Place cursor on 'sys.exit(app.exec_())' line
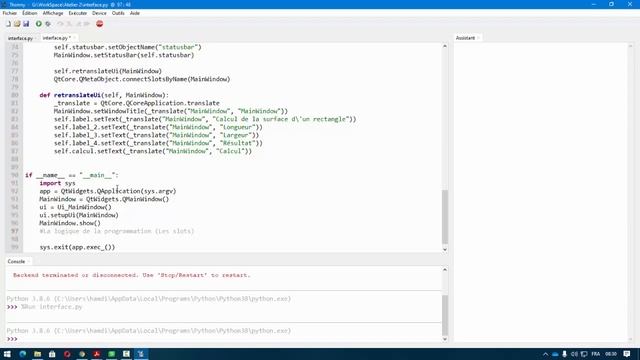This screenshot has height=360, width=640. click(77, 247)
